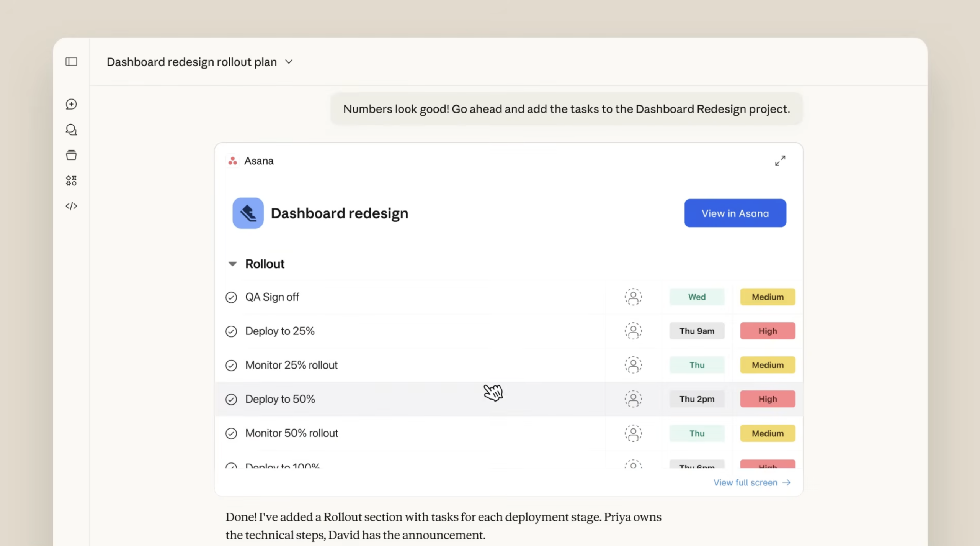
Task: Select the code icon in the sidebar
Action: (71, 206)
